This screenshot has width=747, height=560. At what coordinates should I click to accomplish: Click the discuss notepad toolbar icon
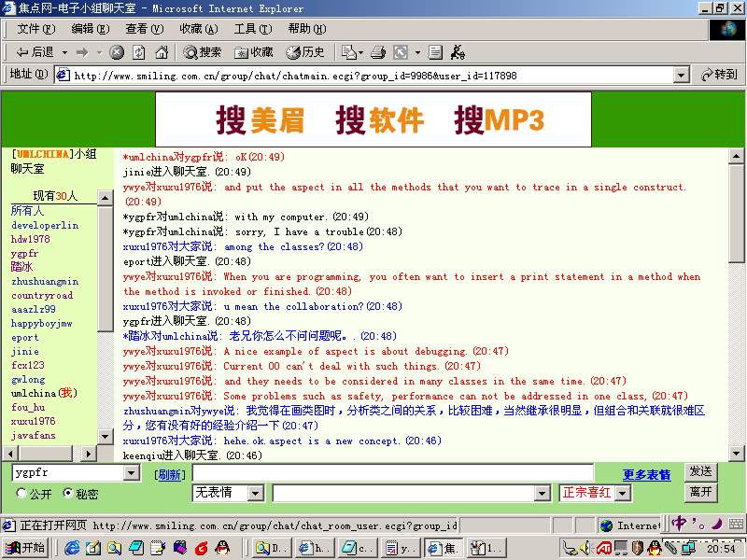[x=435, y=52]
